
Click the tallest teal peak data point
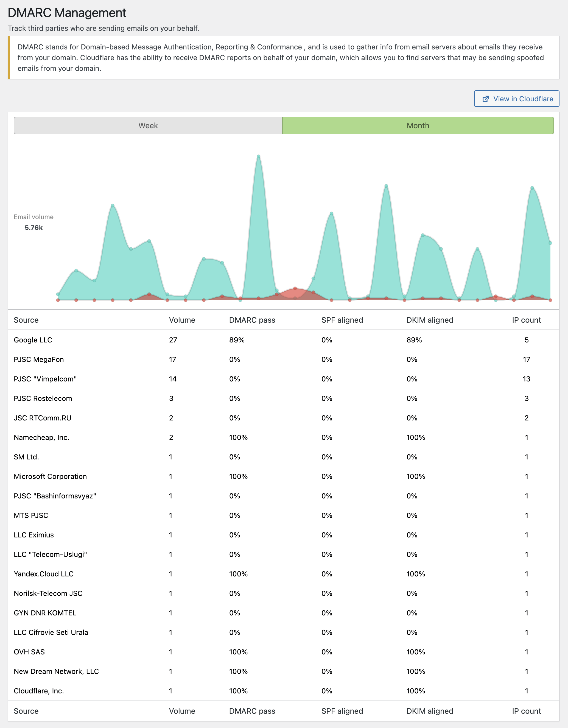[x=259, y=156]
